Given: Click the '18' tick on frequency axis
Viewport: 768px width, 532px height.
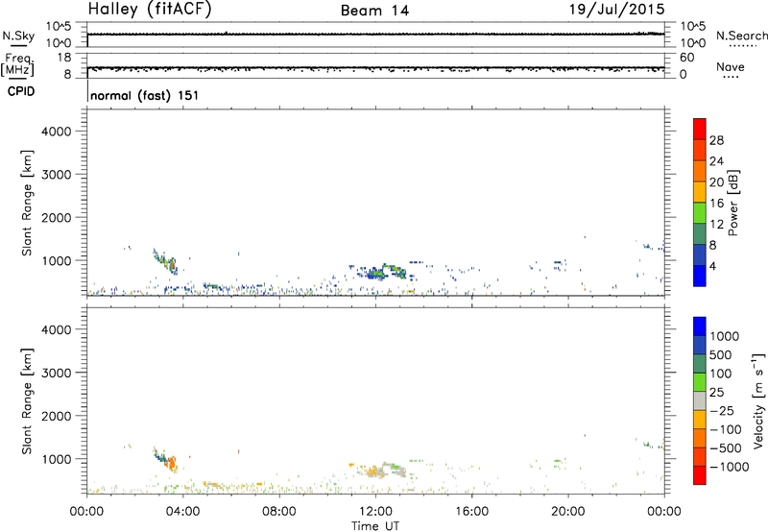Looking at the screenshot, I should coord(64,58).
